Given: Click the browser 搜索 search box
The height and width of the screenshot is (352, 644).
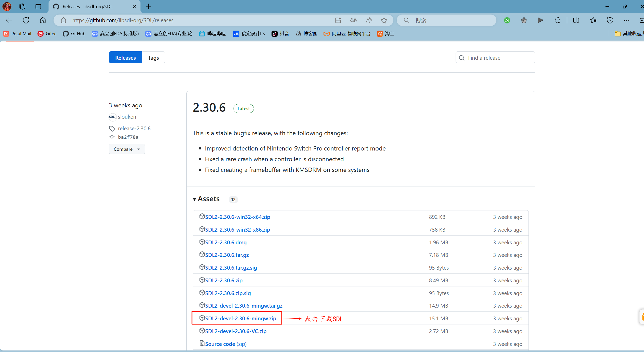Looking at the screenshot, I should (x=447, y=20).
